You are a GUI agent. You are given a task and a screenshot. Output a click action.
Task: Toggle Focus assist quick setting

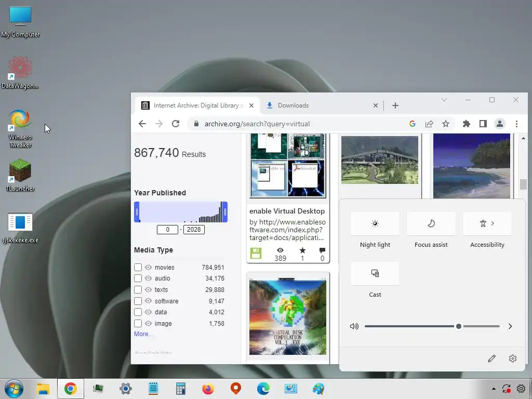click(431, 223)
